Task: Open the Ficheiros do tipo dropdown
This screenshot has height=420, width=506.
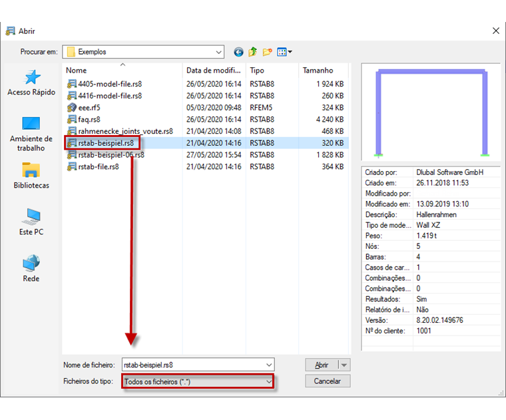Action: [x=198, y=381]
